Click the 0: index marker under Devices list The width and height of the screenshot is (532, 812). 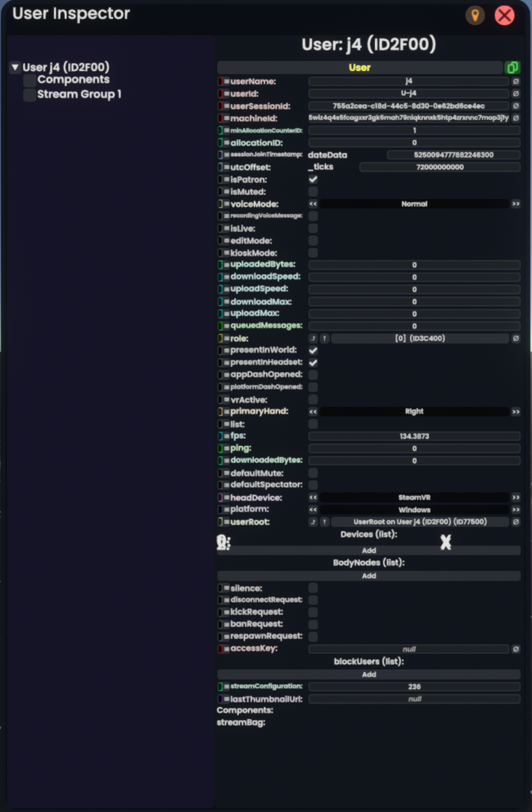coord(223,542)
